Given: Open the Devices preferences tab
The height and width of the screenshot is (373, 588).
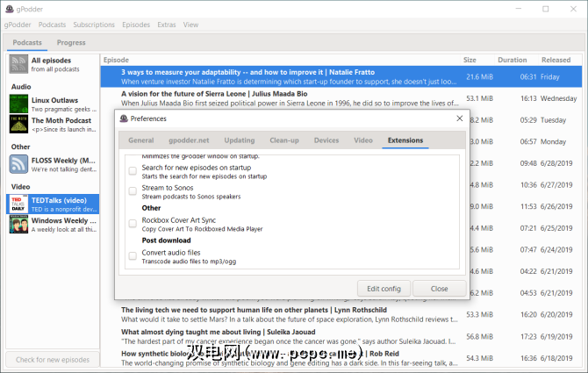Looking at the screenshot, I should 326,140.
